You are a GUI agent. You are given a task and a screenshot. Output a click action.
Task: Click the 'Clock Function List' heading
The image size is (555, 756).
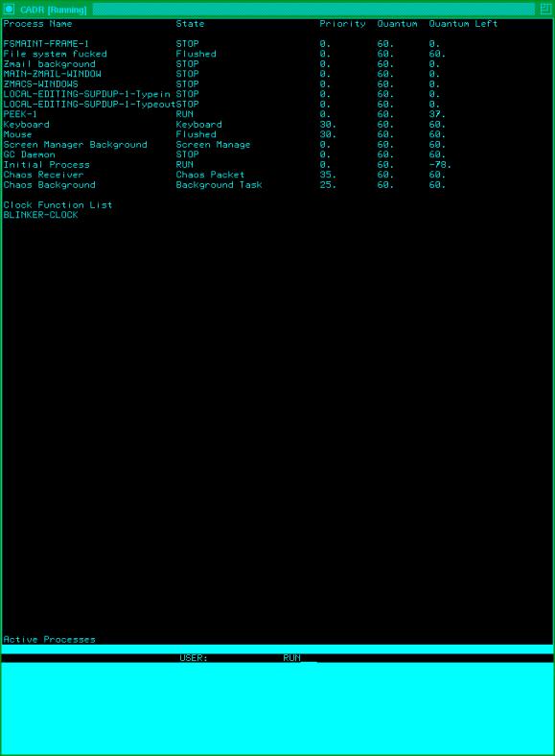coord(58,205)
